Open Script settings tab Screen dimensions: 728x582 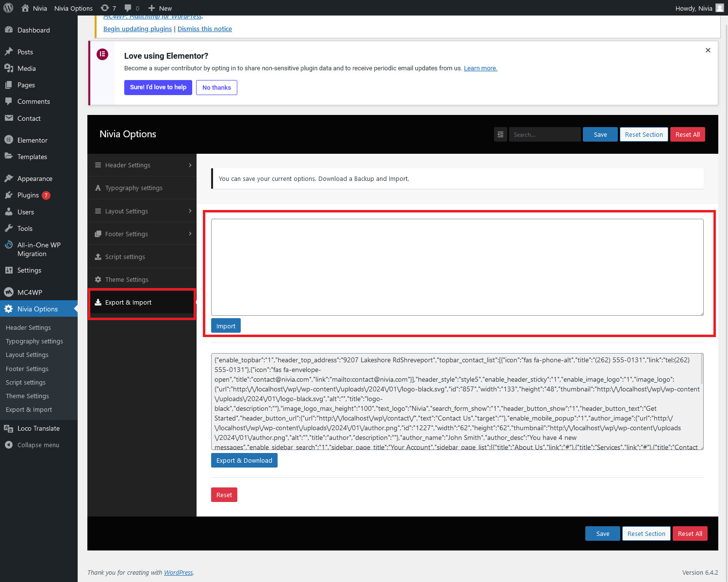(125, 257)
